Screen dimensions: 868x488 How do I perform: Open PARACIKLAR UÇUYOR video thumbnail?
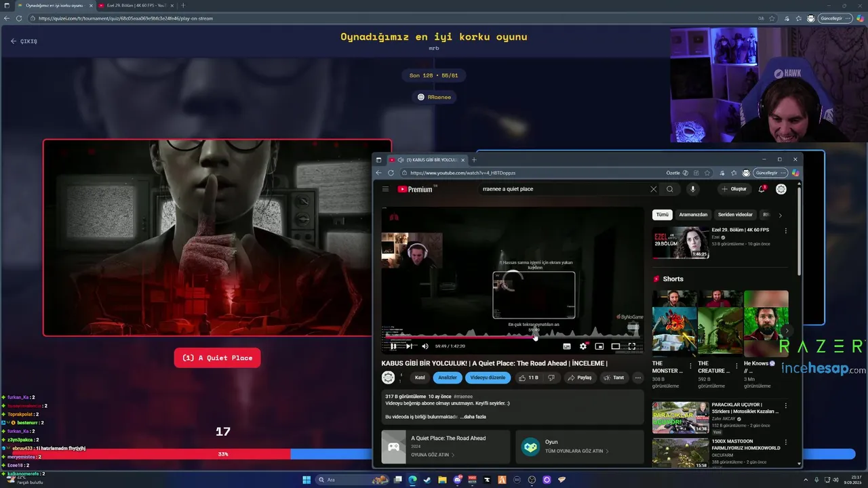coord(681,418)
